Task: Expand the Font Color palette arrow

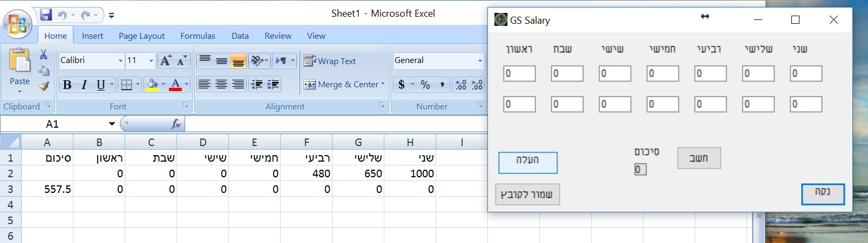Action: click(x=187, y=85)
